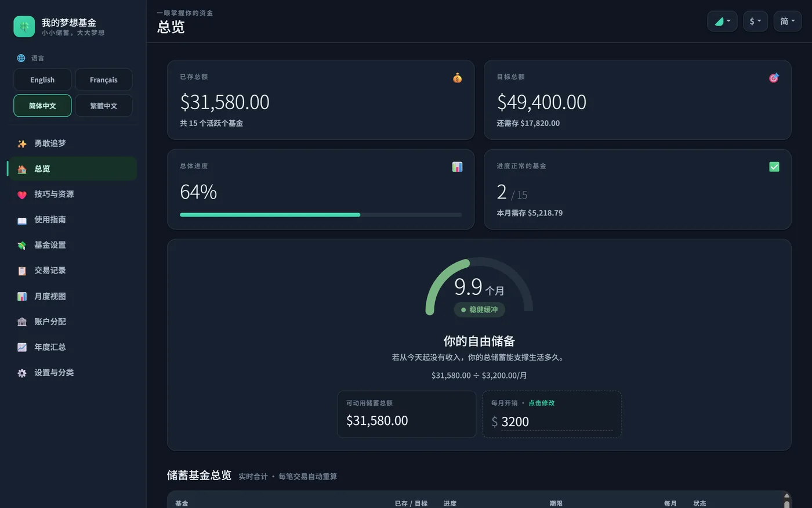Viewport: 812px width, 508px height.
Task: Click the chart icon in 总体进度 card
Action: pyautogui.click(x=457, y=167)
